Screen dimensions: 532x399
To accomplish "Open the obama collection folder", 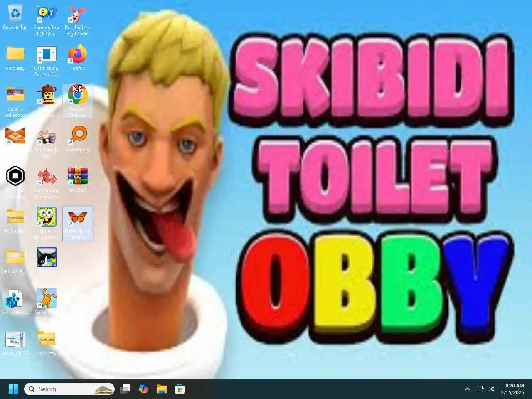I will coord(15,102).
